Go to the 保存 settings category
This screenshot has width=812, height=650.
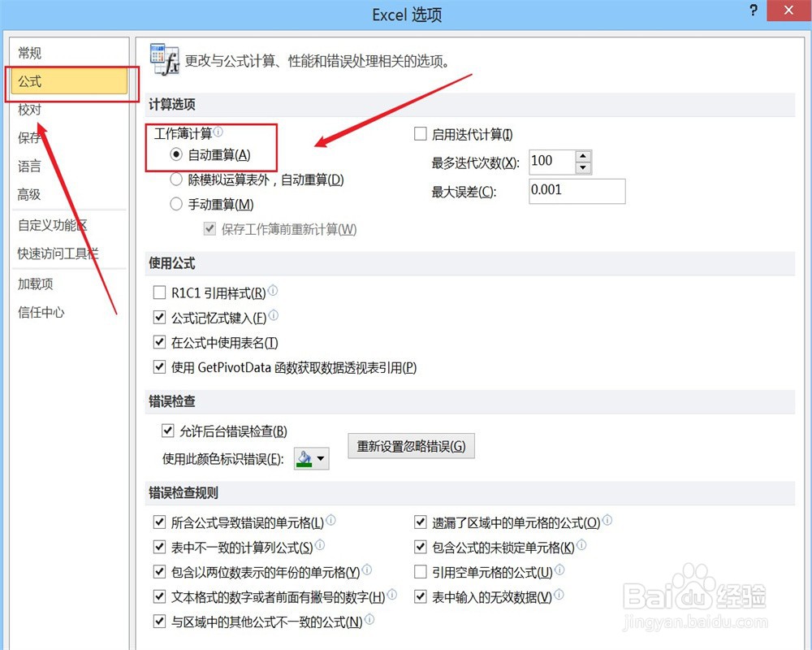29,137
